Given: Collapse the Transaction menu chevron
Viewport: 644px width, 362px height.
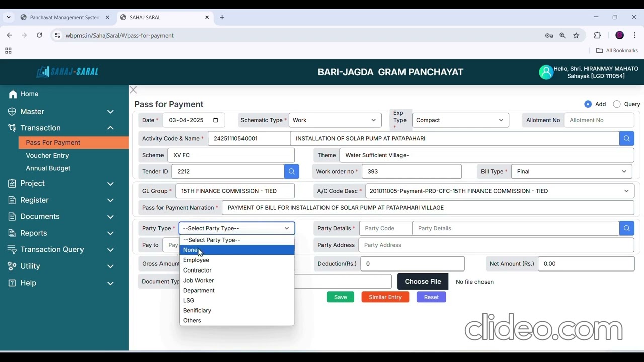Looking at the screenshot, I should [x=110, y=128].
